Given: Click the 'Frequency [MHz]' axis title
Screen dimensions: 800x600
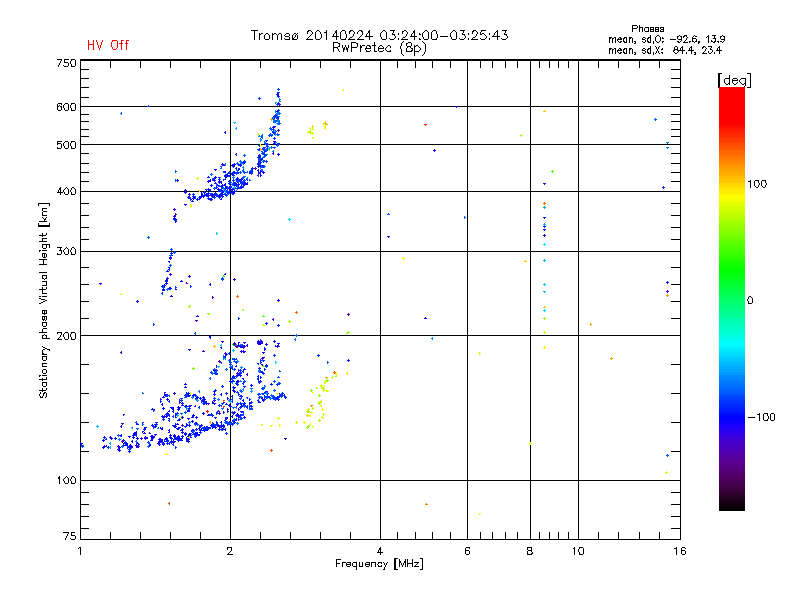Looking at the screenshot, I should [379, 564].
